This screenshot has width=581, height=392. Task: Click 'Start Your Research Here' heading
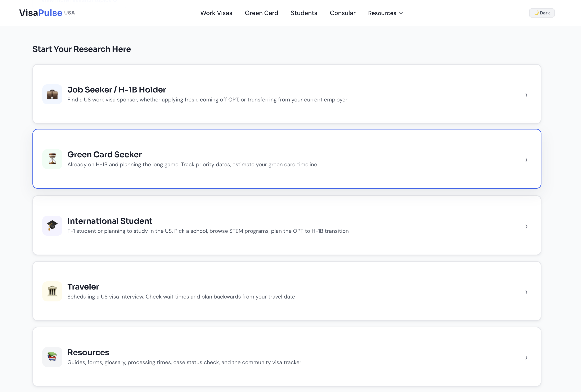[x=82, y=49]
